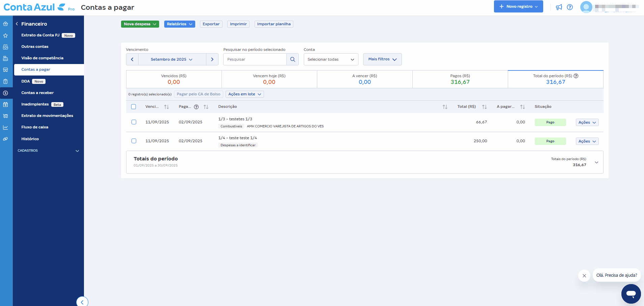Toggle the select-all checkbox in table header
Screen dimensions: 644x306
pos(134,107)
